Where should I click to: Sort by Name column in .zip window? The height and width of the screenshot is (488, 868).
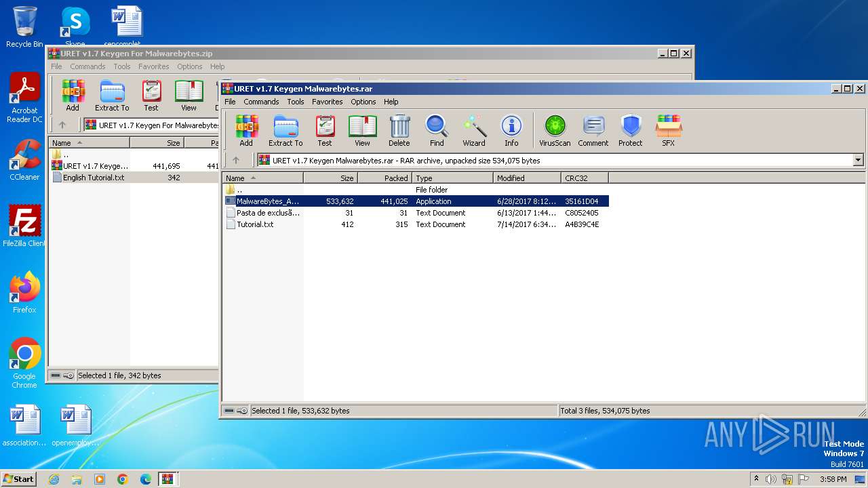tap(89, 143)
